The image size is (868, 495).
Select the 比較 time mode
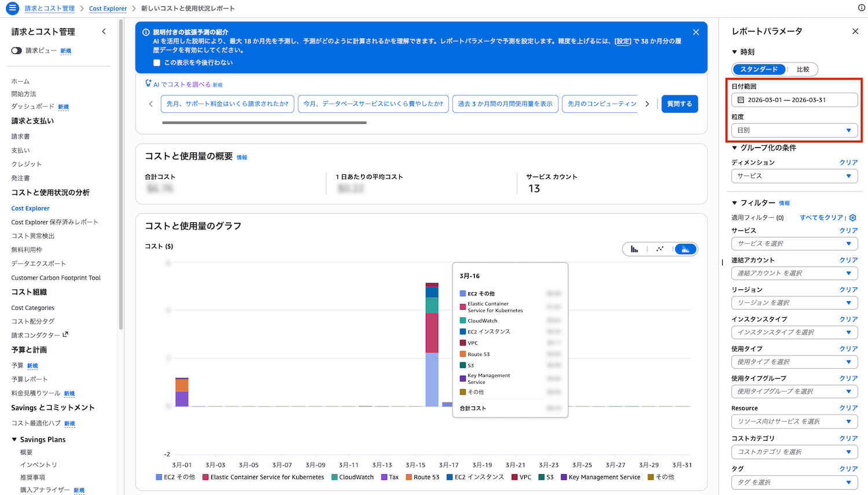click(x=803, y=69)
